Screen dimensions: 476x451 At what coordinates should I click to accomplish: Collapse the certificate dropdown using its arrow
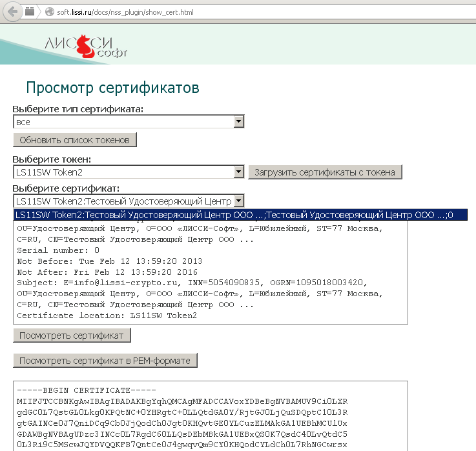(x=238, y=201)
